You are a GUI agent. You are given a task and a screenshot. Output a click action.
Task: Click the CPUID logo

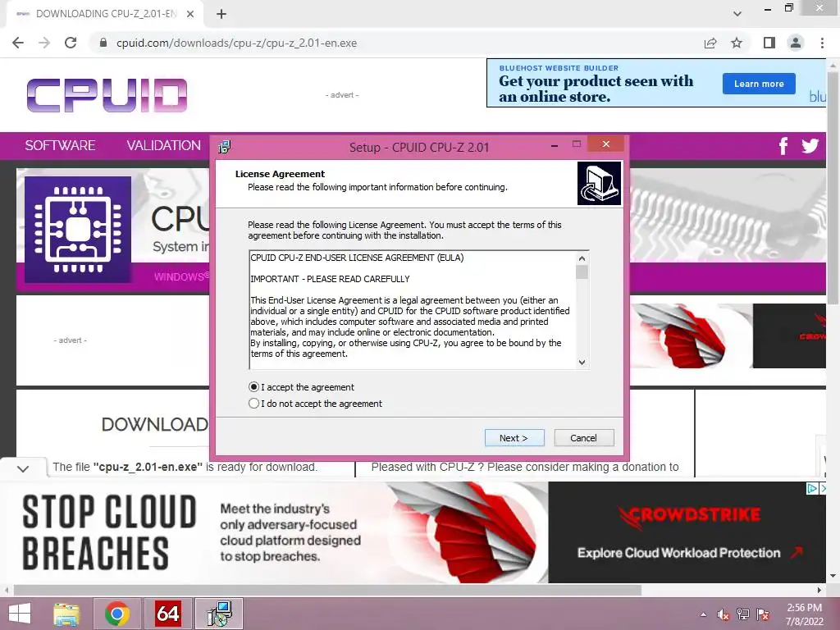[107, 95]
